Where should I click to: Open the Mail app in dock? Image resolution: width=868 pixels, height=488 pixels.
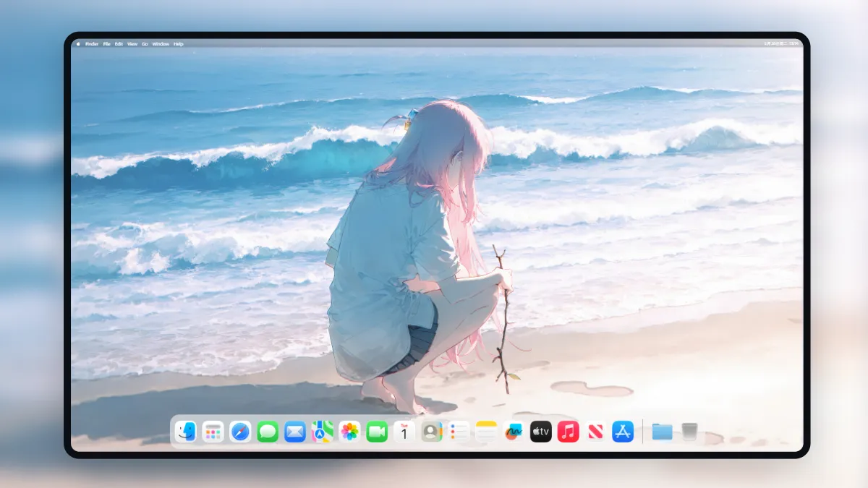point(295,432)
